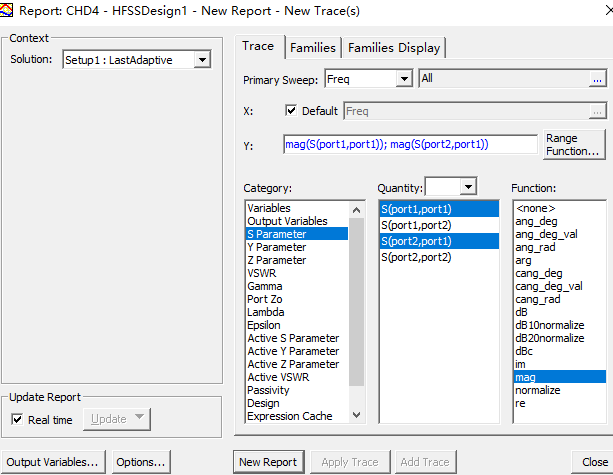
Task: Click the New Report button
Action: [x=268, y=462]
